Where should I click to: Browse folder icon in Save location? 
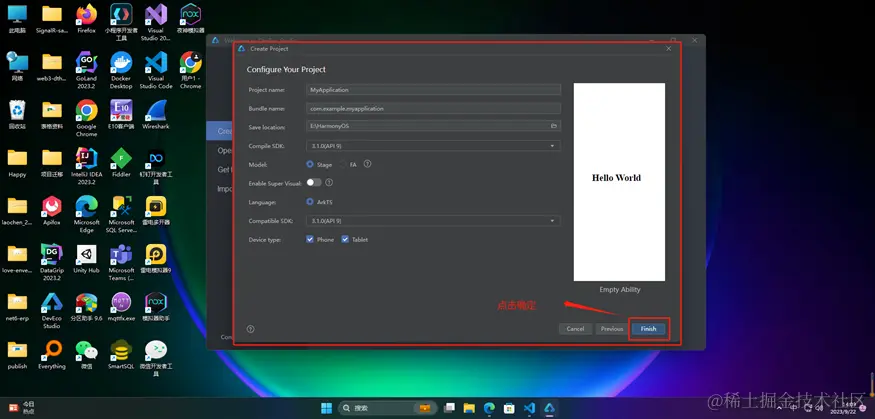[x=554, y=127]
